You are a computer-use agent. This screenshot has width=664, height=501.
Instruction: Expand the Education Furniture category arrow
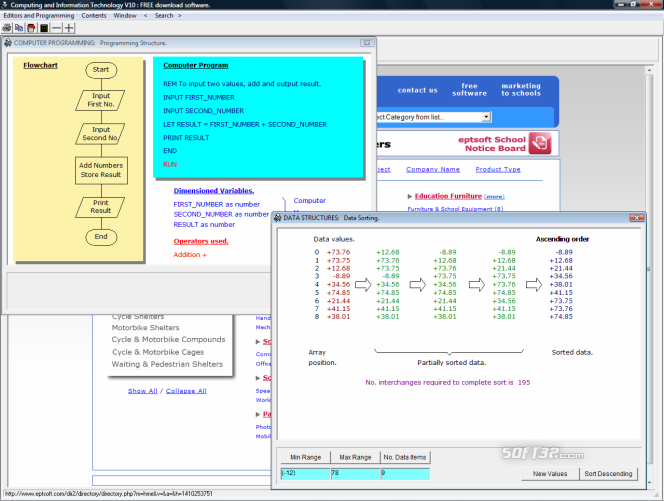click(x=410, y=196)
